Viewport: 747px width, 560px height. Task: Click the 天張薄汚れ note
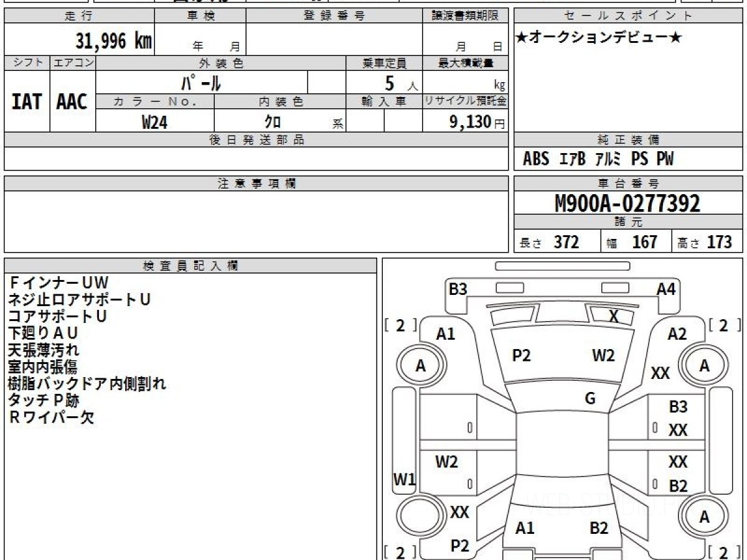click(x=44, y=350)
